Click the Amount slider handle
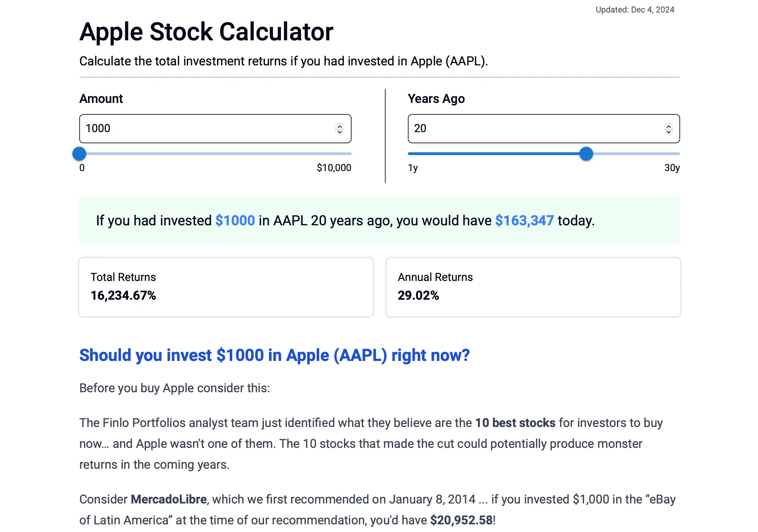758x532 pixels. (79, 153)
